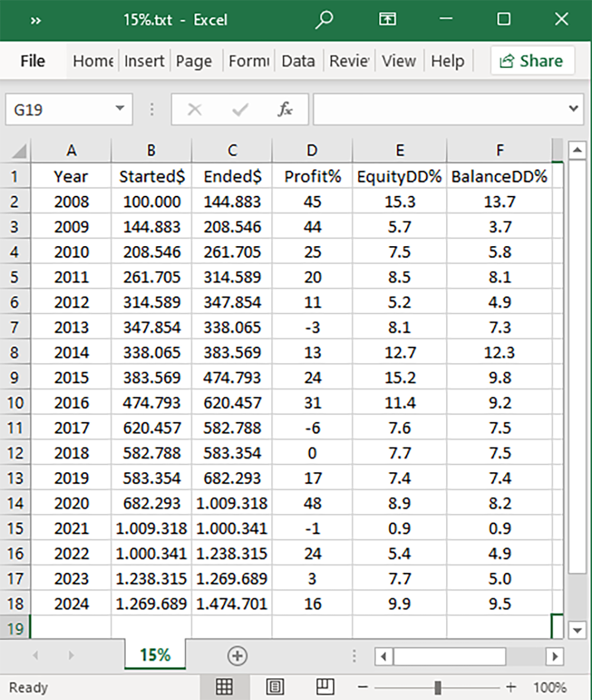Add a new sheet with plus icon
592x700 pixels.
[x=237, y=656]
